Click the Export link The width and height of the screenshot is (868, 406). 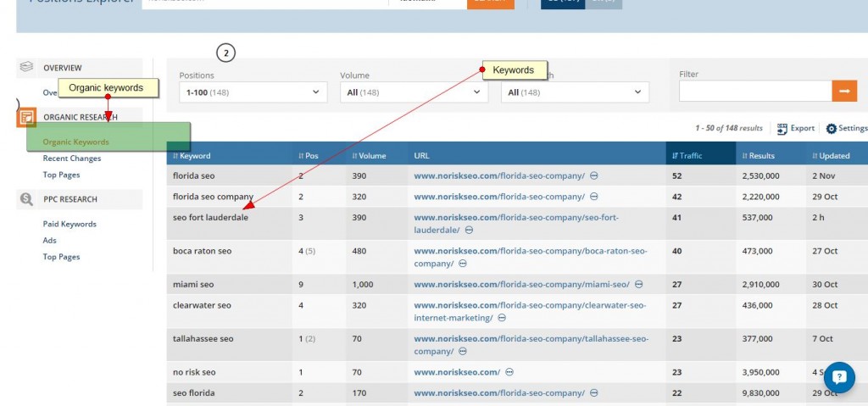pos(802,128)
